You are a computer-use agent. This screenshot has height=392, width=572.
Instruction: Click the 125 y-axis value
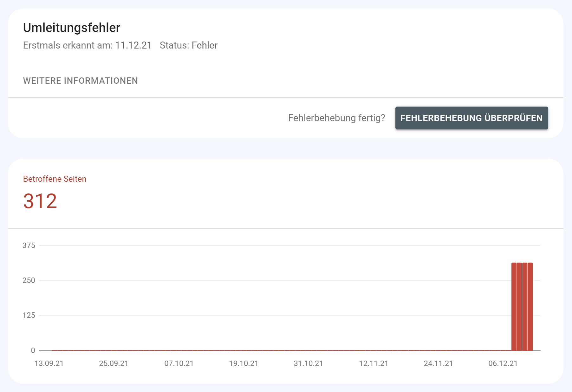29,316
